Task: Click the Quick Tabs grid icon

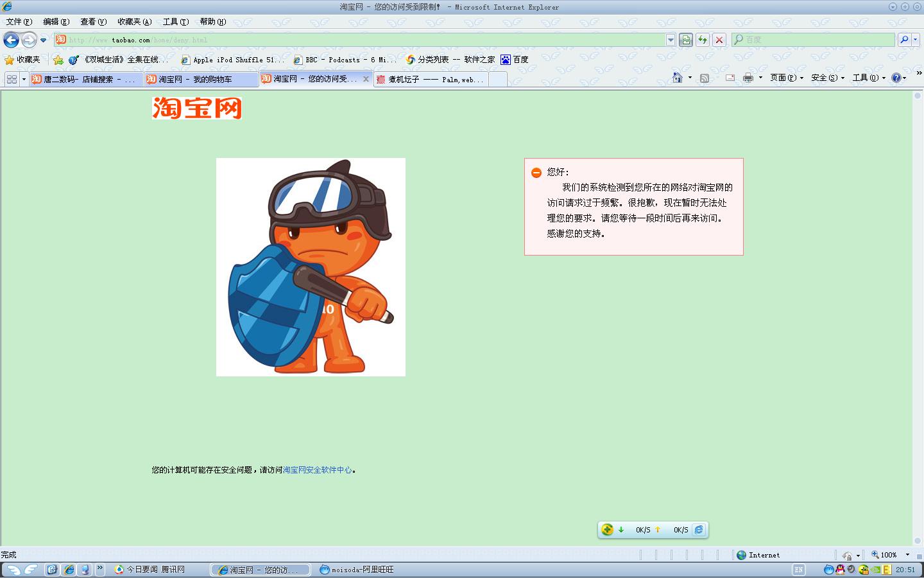Action: (x=12, y=80)
